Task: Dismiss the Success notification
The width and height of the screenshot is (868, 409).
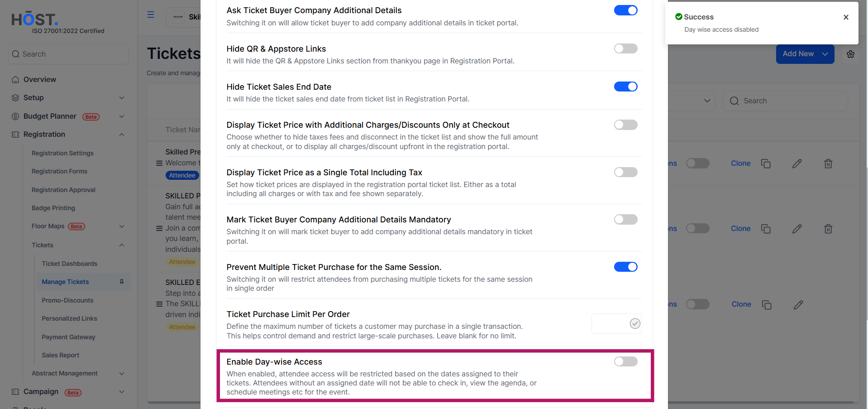Action: tap(846, 17)
